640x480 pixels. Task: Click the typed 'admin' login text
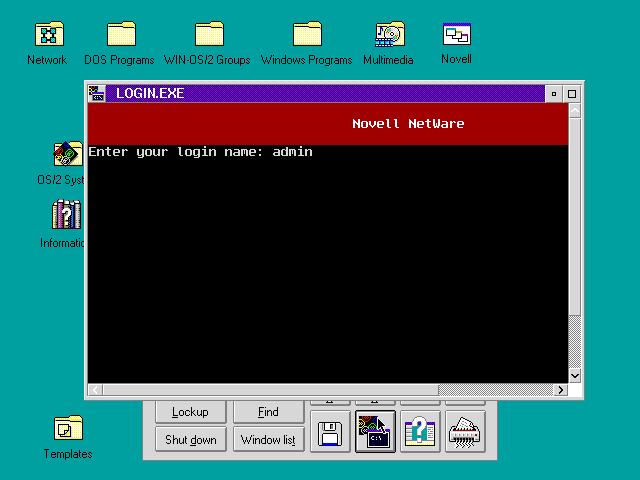tap(293, 151)
